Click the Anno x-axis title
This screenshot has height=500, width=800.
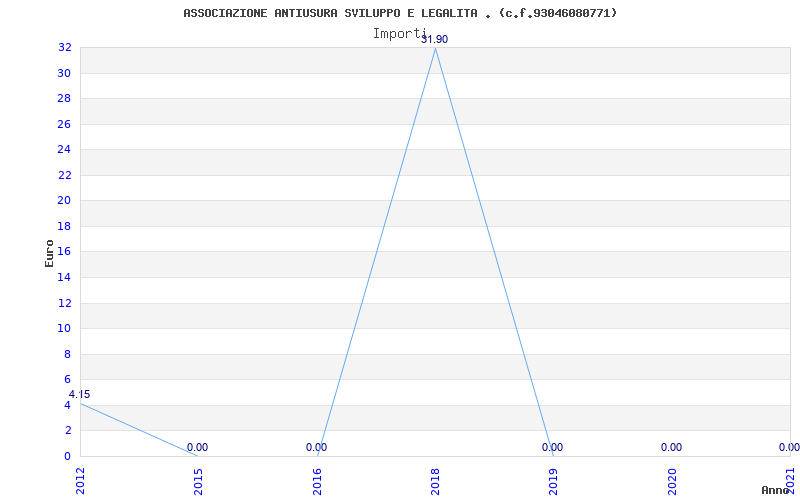click(776, 490)
